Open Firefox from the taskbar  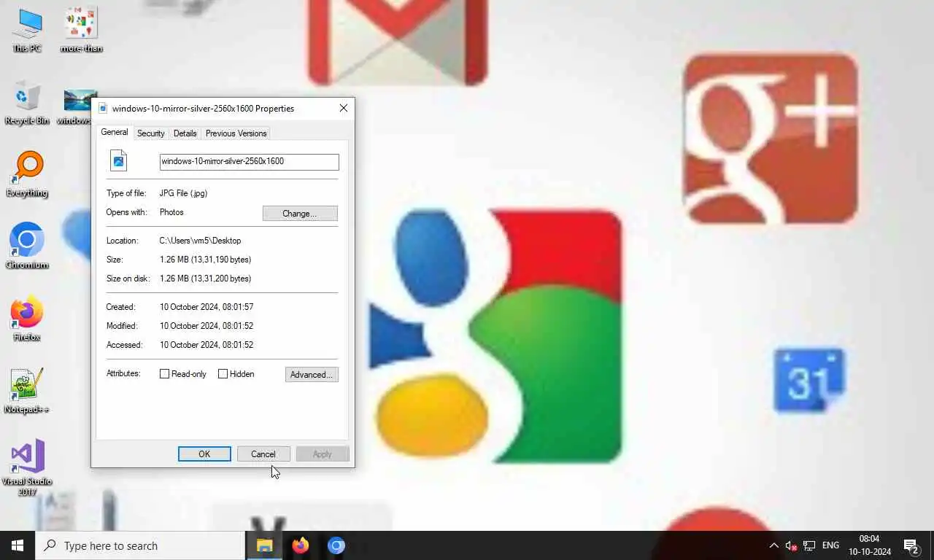[x=300, y=545]
